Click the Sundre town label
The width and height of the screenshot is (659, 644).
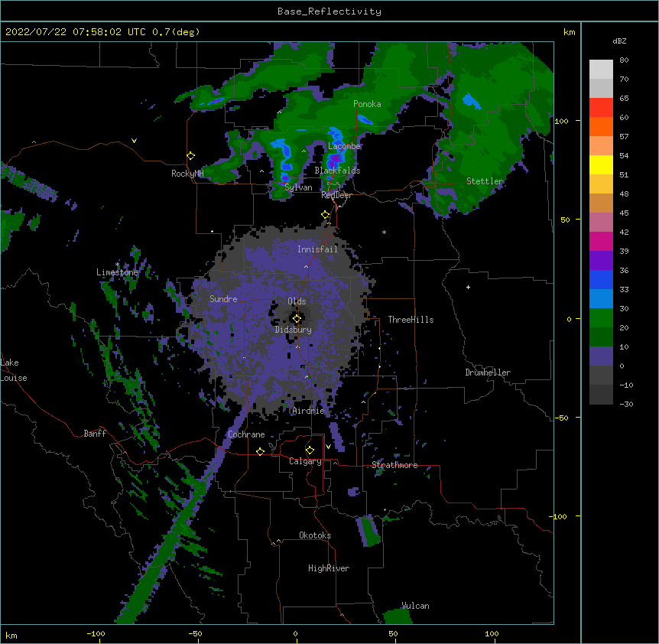[223, 299]
